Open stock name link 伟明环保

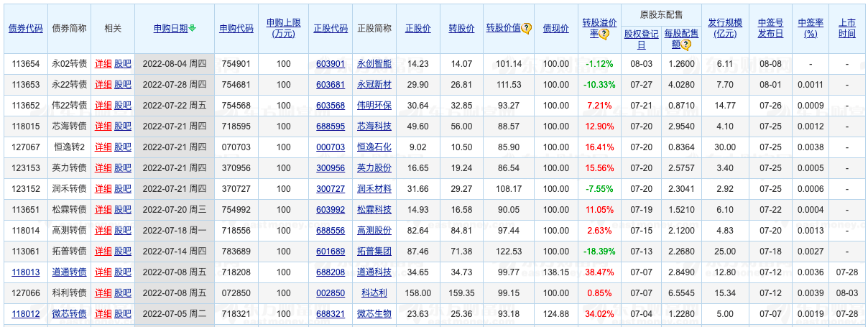point(374,106)
